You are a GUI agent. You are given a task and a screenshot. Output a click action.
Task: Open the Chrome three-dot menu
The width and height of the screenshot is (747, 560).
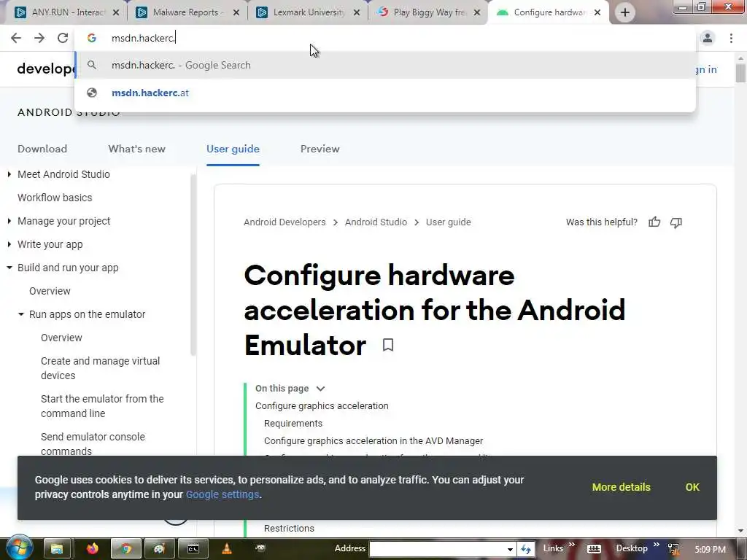coord(731,38)
